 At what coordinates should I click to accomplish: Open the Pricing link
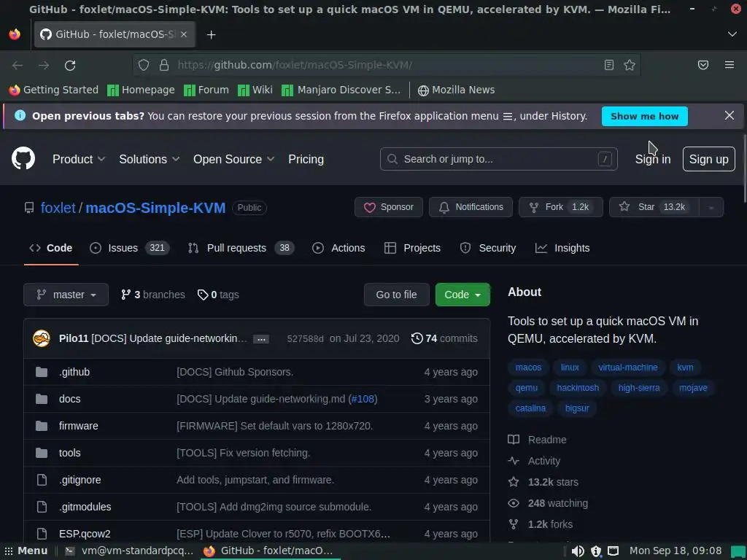pos(306,159)
